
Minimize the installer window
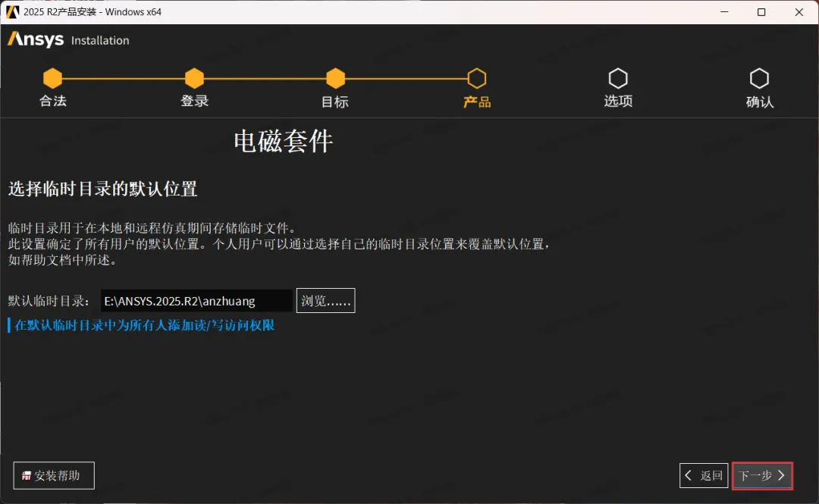pyautogui.click(x=724, y=11)
